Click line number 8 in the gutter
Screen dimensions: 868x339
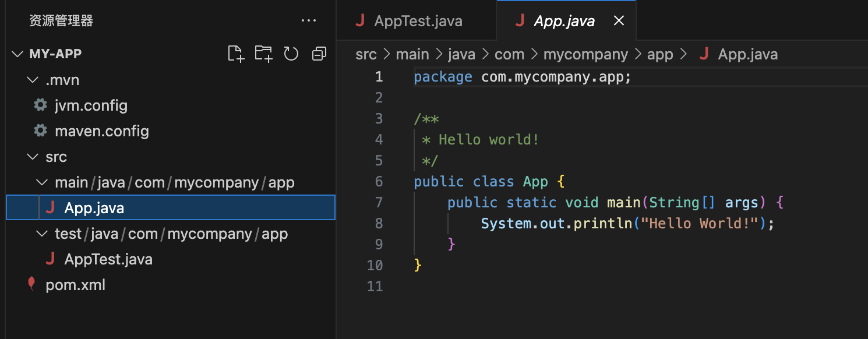pyautogui.click(x=379, y=223)
